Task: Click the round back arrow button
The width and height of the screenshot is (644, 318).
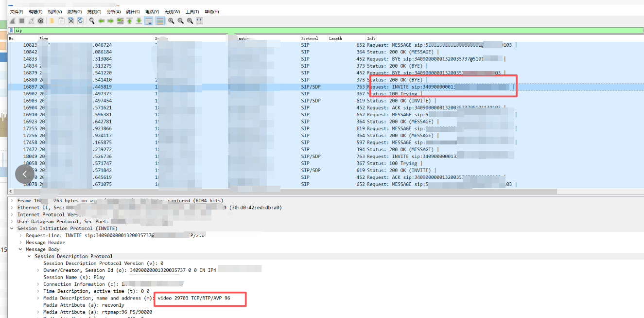Action: (25, 174)
